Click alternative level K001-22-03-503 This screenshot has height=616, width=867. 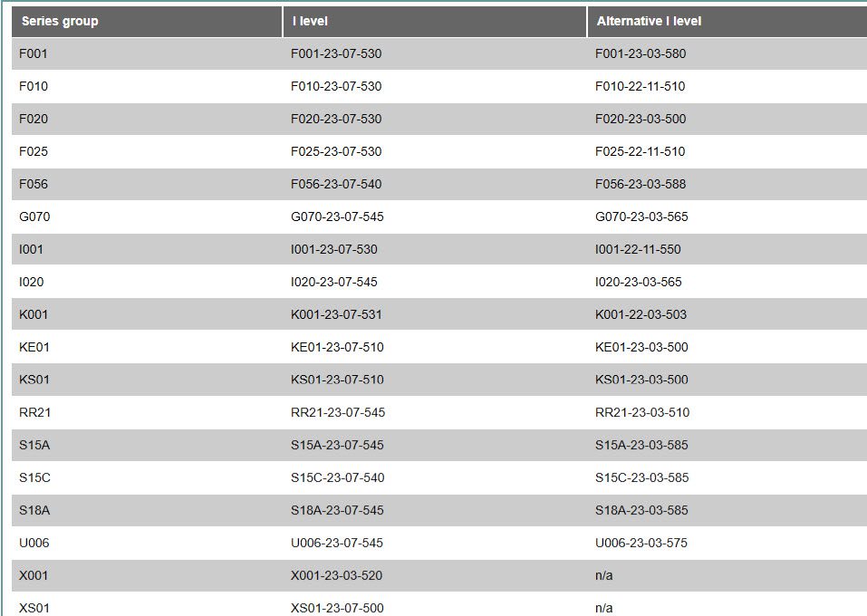pos(641,314)
